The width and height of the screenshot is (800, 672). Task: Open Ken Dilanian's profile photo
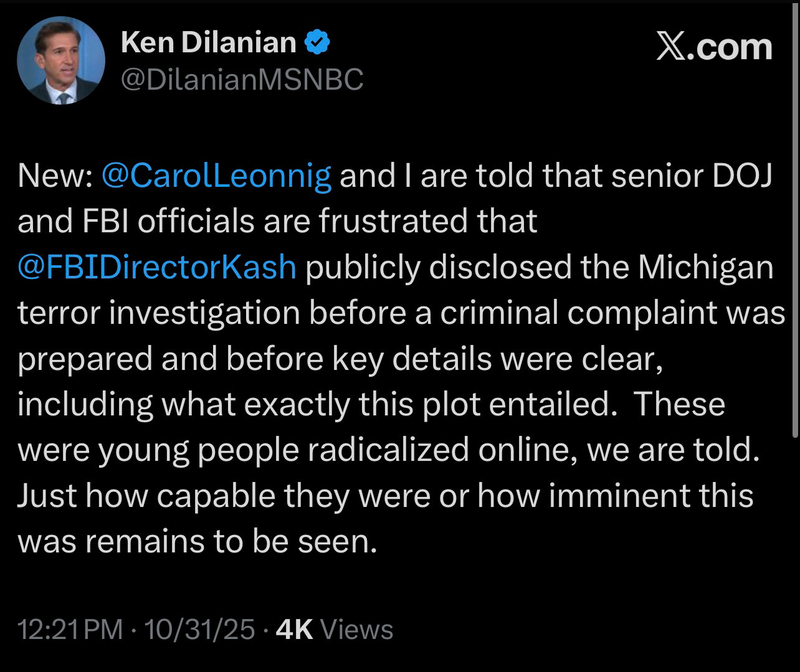pos(60,60)
